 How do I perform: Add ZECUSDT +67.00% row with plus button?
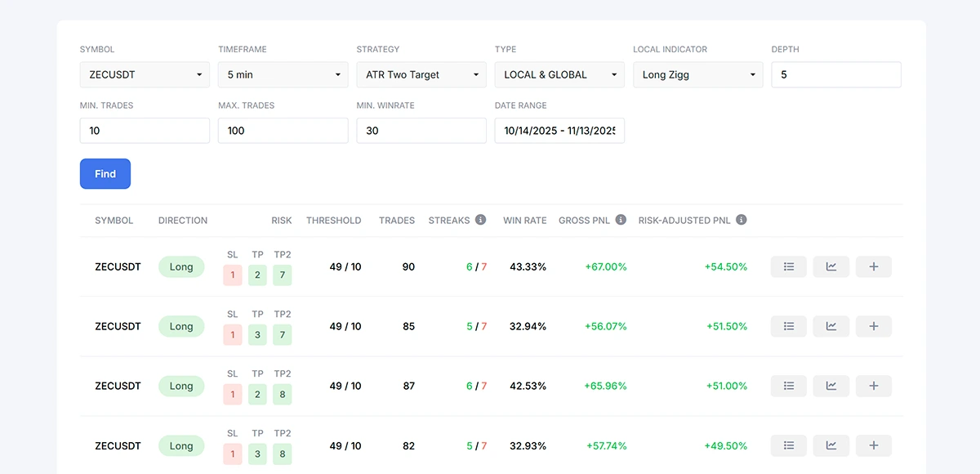click(x=874, y=266)
